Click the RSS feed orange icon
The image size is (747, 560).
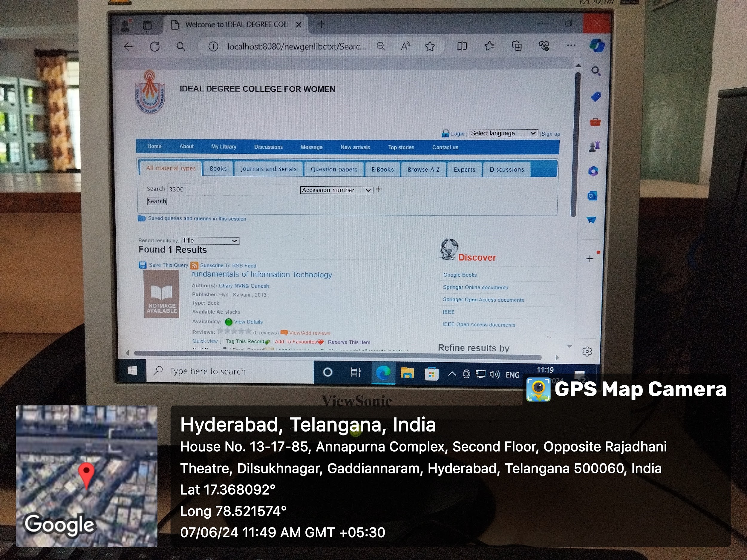tap(194, 266)
